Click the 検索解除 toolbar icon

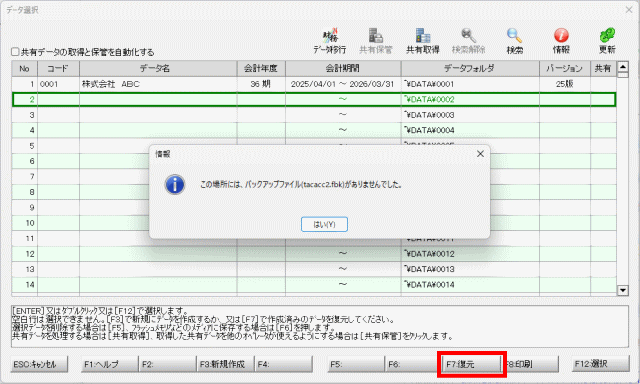469,41
